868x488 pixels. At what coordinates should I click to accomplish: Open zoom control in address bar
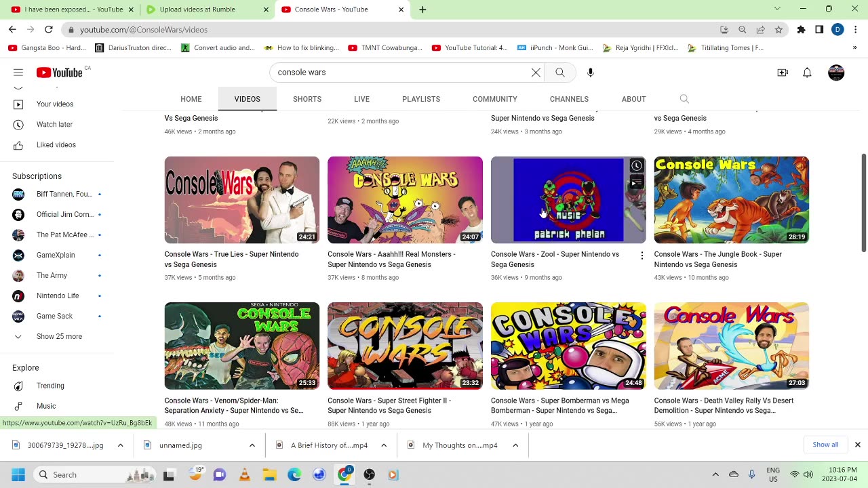tap(743, 30)
